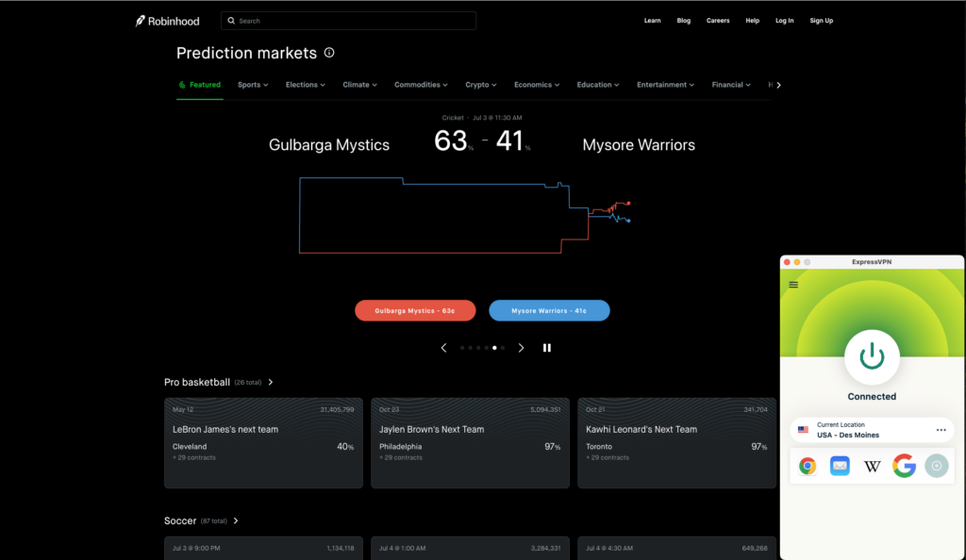Click the Soccer heading
The height and width of the screenshot is (560, 966).
click(180, 520)
